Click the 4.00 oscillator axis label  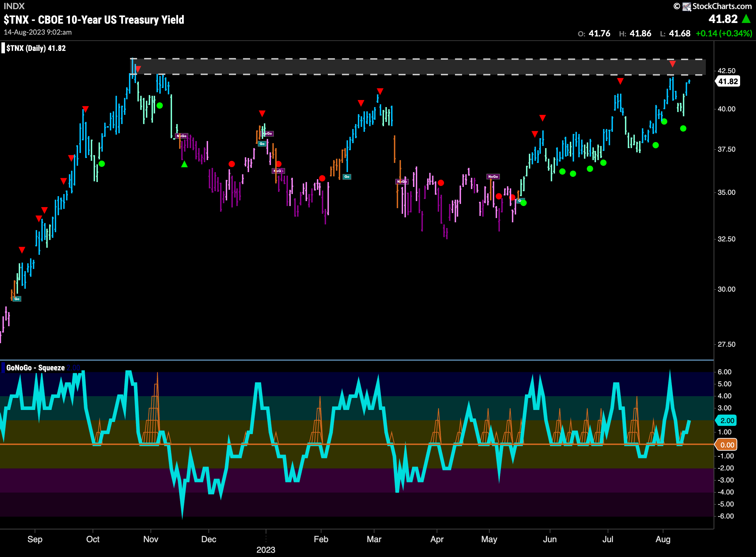click(x=725, y=396)
